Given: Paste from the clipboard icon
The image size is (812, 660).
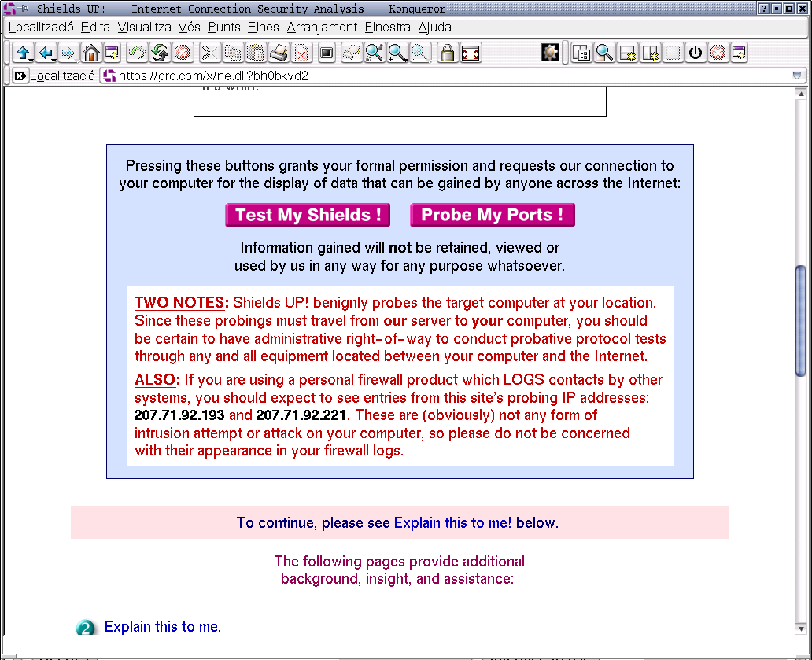Looking at the screenshot, I should [256, 52].
